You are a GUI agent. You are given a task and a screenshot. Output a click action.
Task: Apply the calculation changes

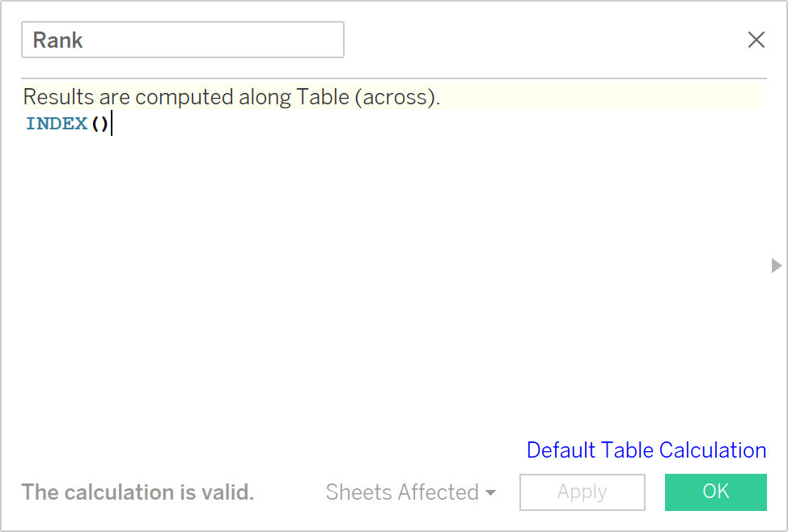pyautogui.click(x=582, y=492)
